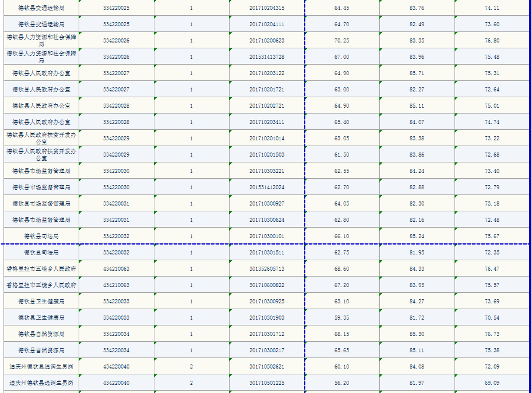532x393 pixels.
Task: Select the cell containing 201531413728
Action: click(266, 57)
